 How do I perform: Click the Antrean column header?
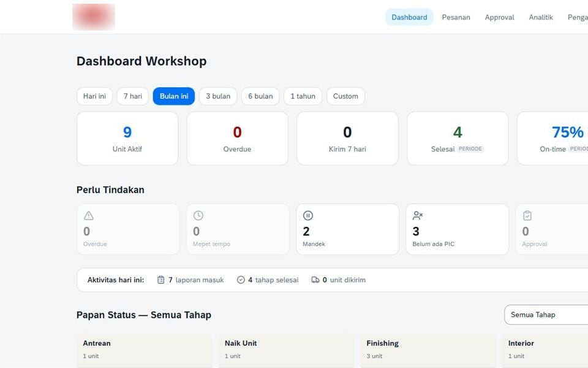pos(97,343)
